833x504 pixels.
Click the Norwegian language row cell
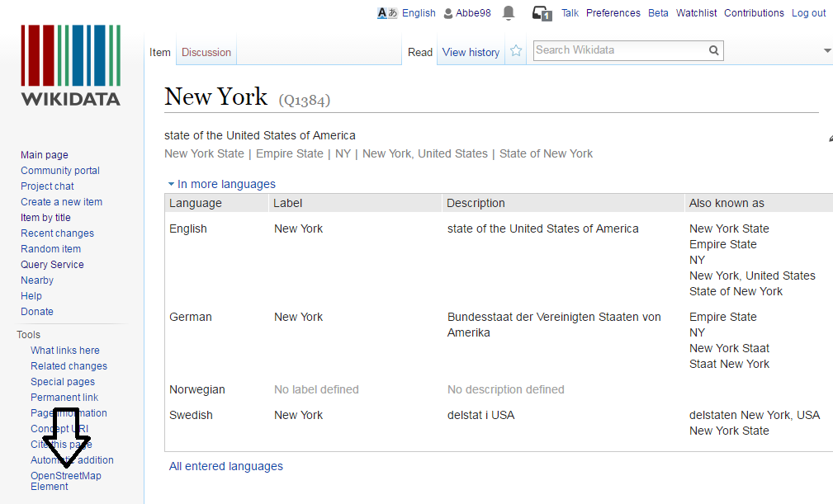(x=197, y=389)
